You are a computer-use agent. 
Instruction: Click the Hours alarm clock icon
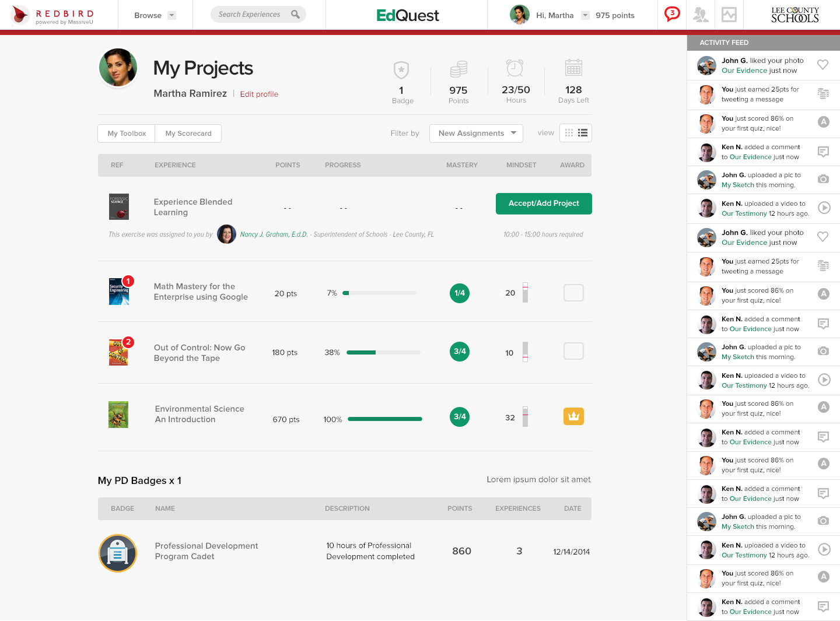(514, 68)
